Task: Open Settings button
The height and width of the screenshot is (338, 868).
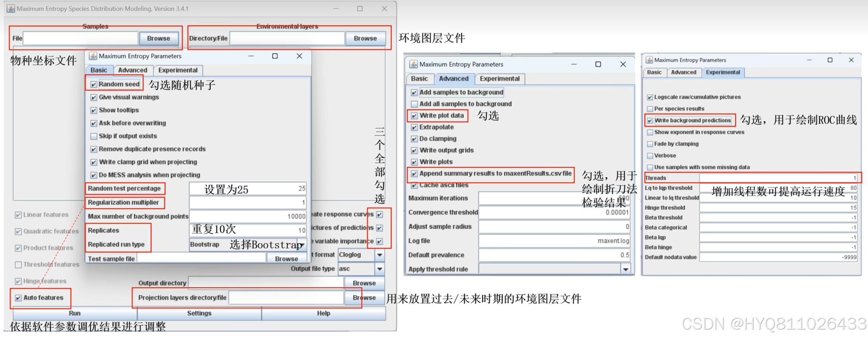Action: pyautogui.click(x=199, y=313)
